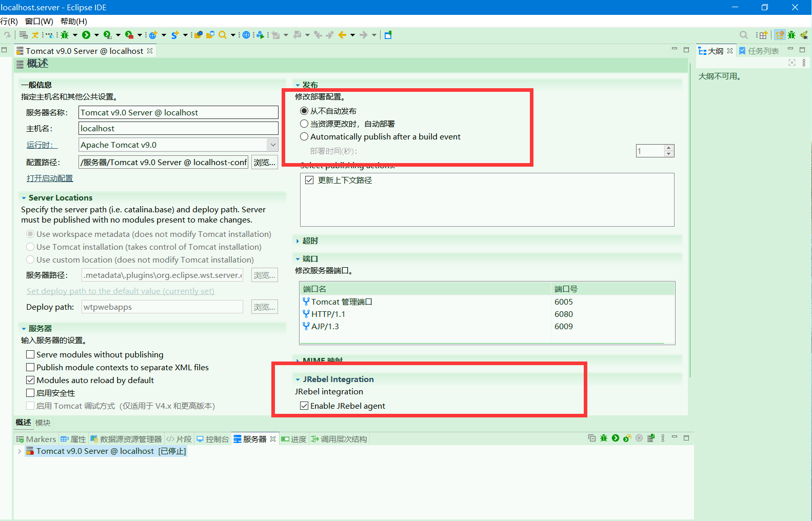Open the web browser globe icon
812x521 pixels.
coord(246,35)
